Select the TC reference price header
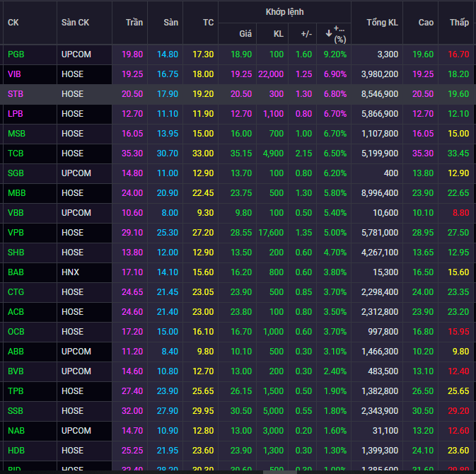 (x=208, y=23)
